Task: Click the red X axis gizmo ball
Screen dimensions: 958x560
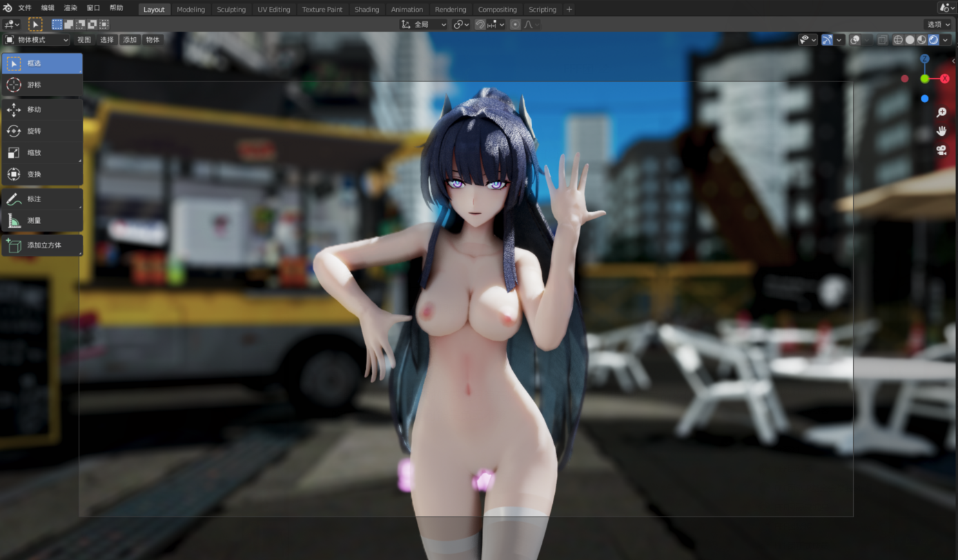Action: tap(945, 79)
